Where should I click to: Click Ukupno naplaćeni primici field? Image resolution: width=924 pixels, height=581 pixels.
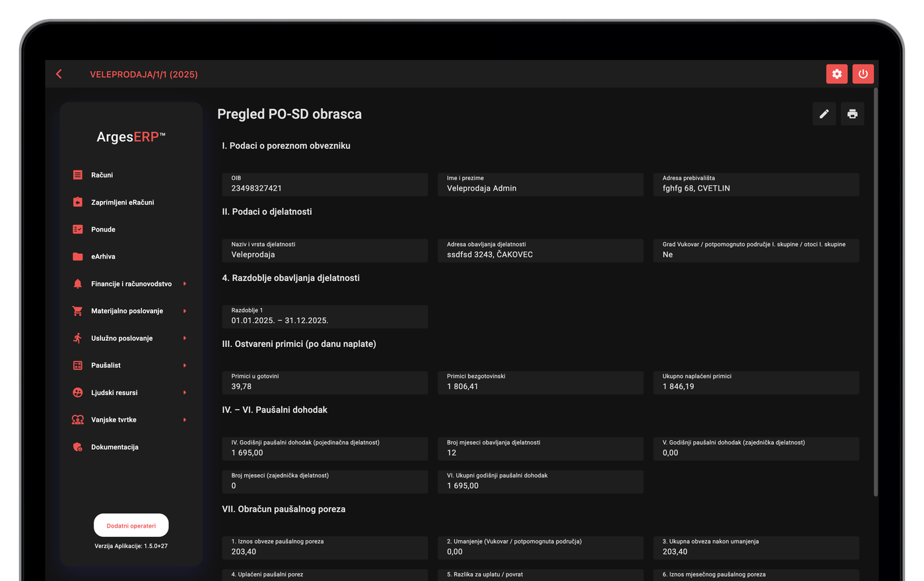point(756,382)
